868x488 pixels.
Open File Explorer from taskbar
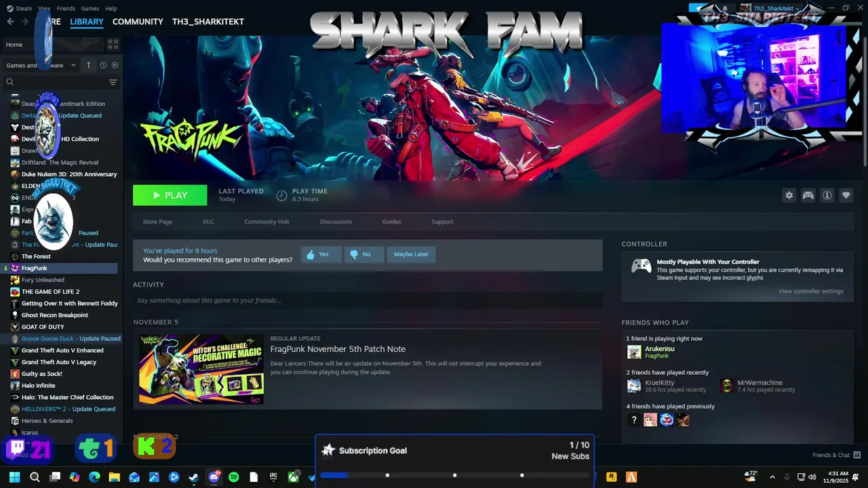pyautogui.click(x=114, y=477)
